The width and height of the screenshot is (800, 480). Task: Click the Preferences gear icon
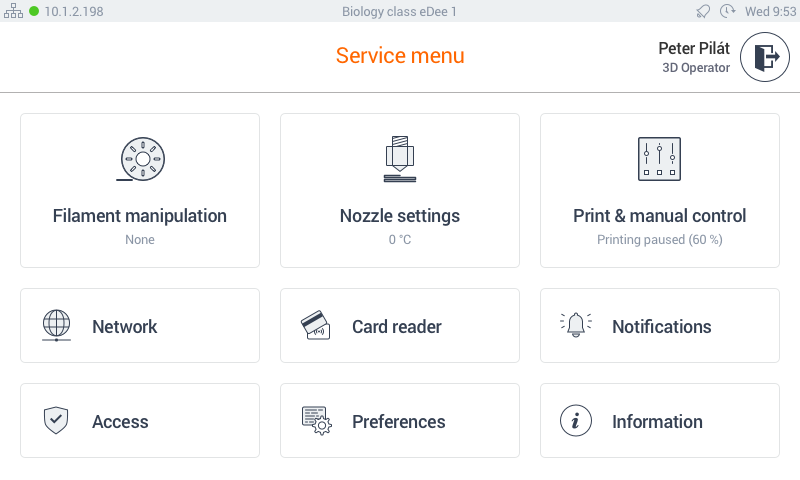tap(316, 421)
